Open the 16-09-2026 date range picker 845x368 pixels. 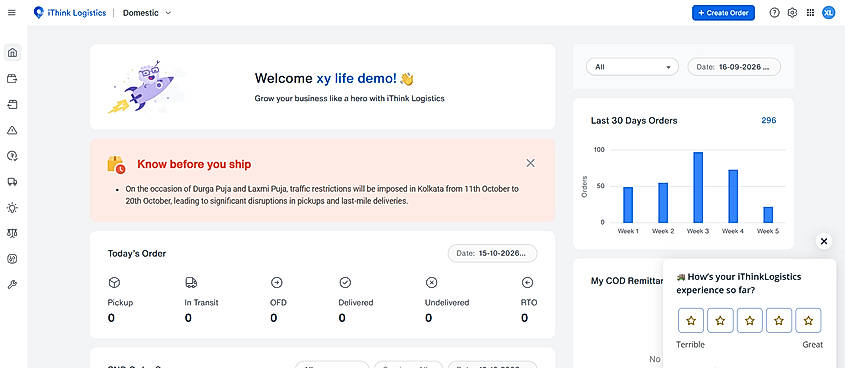(x=734, y=67)
